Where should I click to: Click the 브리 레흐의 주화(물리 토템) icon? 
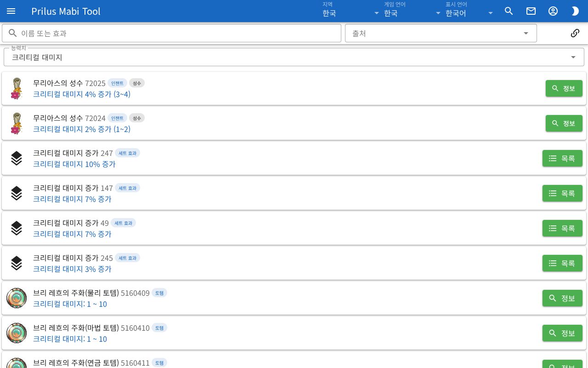[x=17, y=298]
